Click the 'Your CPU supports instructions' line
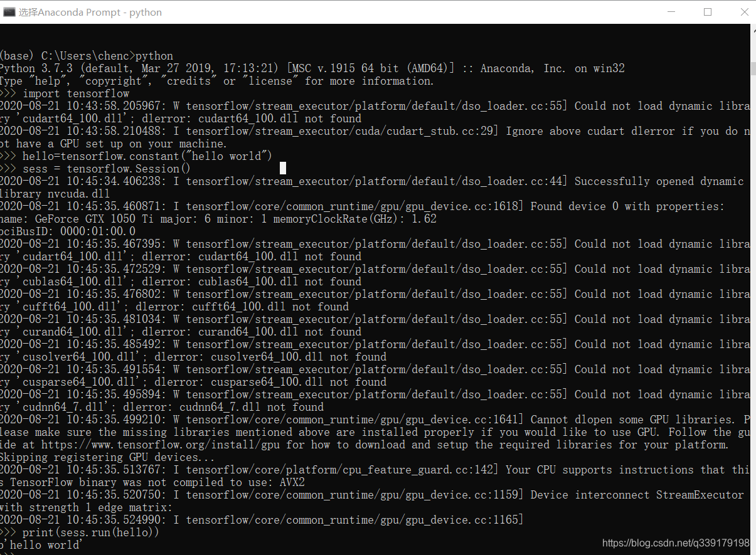The width and height of the screenshot is (756, 555). 375,470
